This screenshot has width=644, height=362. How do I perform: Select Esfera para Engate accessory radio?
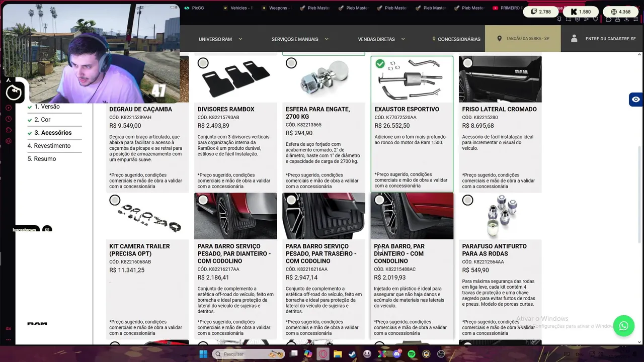point(291,63)
